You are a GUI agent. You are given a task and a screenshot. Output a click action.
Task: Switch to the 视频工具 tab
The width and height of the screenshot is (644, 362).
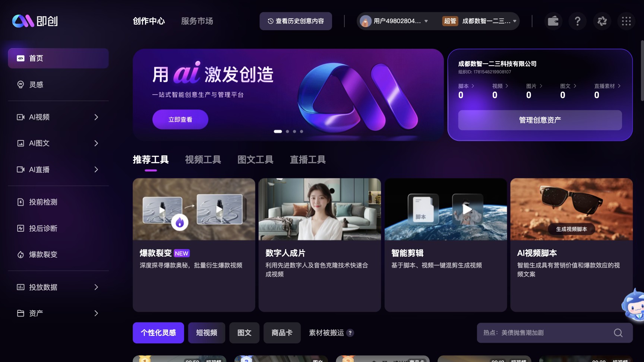[203, 160]
